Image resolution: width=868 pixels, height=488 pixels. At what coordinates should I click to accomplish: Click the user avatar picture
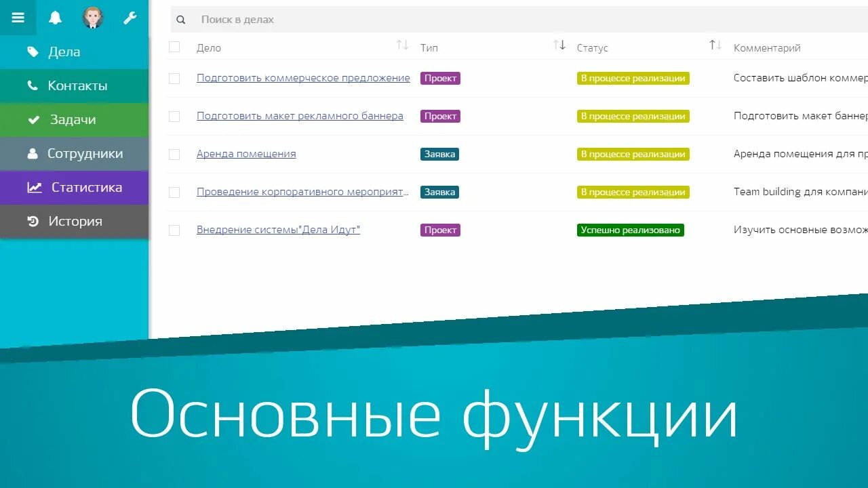pyautogui.click(x=93, y=18)
